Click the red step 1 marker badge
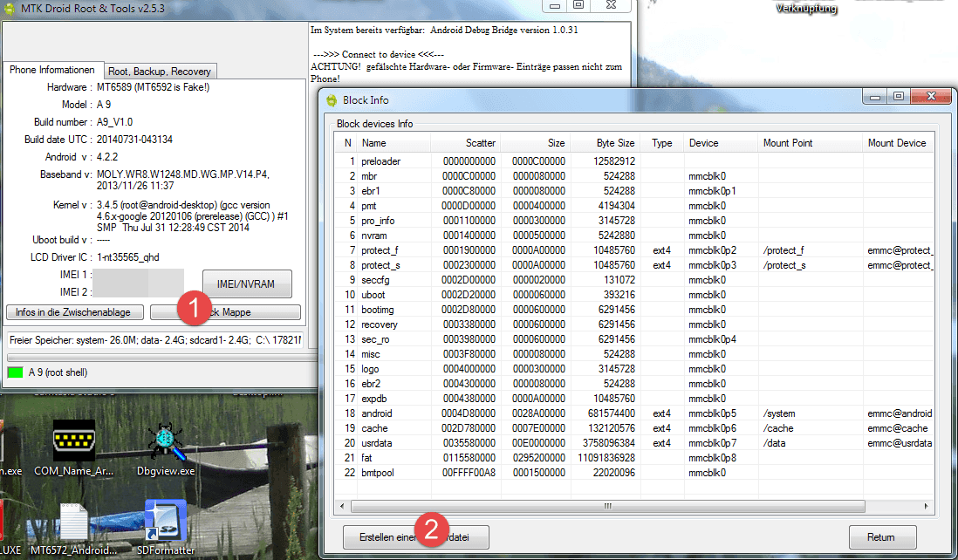The image size is (958, 560). (194, 308)
